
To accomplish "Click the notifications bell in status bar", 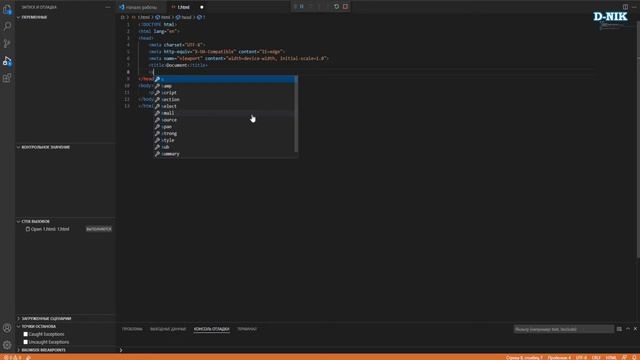I will [634, 358].
